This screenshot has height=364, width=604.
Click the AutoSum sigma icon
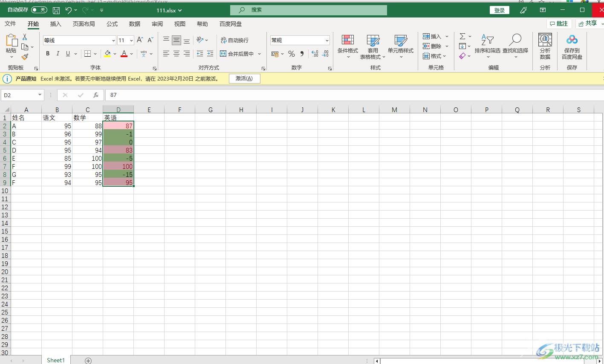tap(462, 36)
